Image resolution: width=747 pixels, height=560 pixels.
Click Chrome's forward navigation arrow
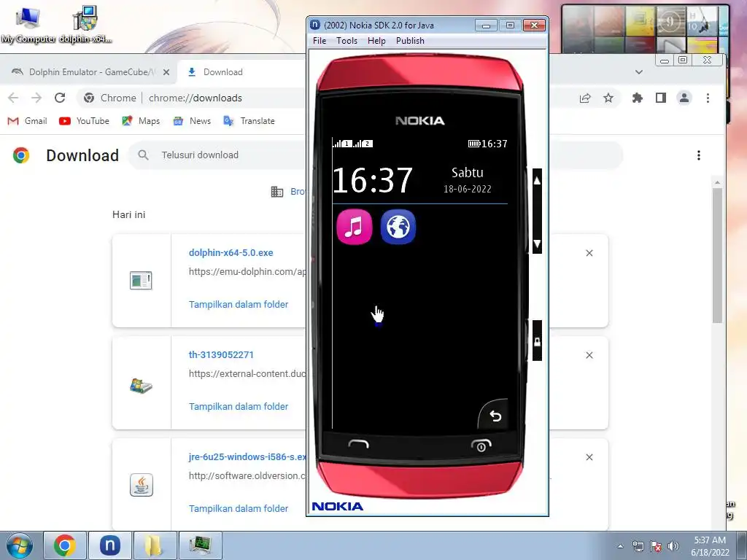(36, 98)
